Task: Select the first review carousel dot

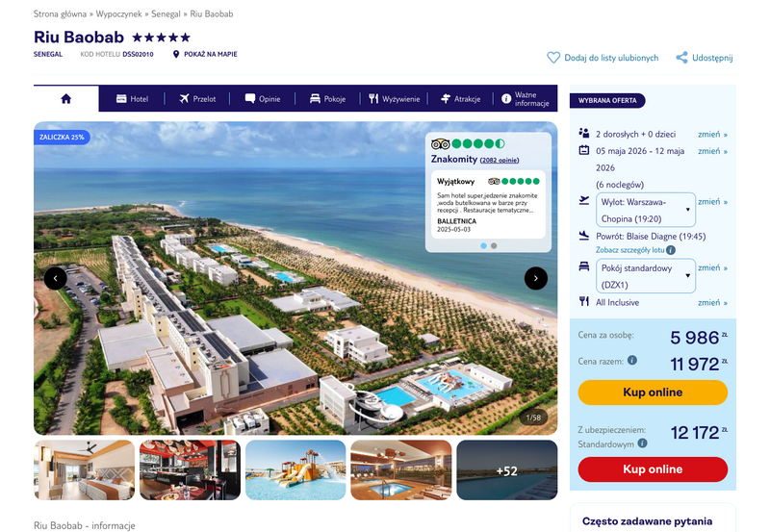Action: pyautogui.click(x=484, y=246)
